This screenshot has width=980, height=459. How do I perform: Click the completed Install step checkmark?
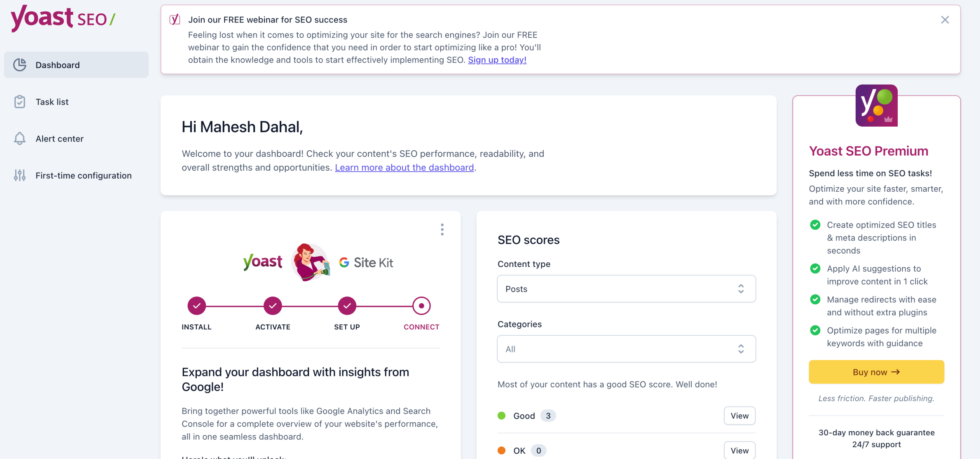pyautogui.click(x=196, y=306)
